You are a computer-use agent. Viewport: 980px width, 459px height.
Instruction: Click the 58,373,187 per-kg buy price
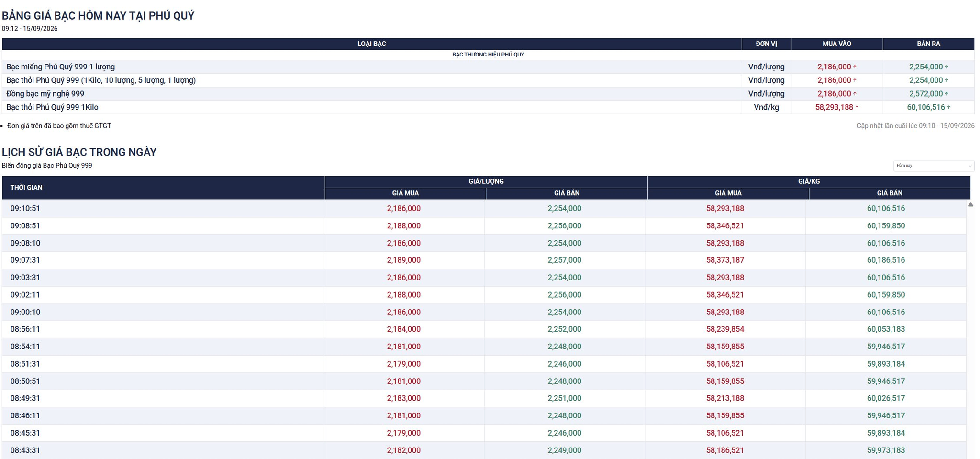tap(725, 260)
